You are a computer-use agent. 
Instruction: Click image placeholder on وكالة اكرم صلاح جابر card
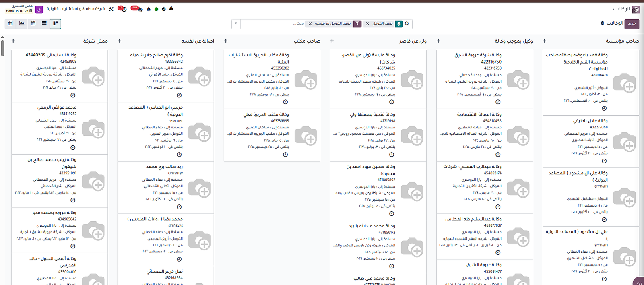(x=200, y=77)
